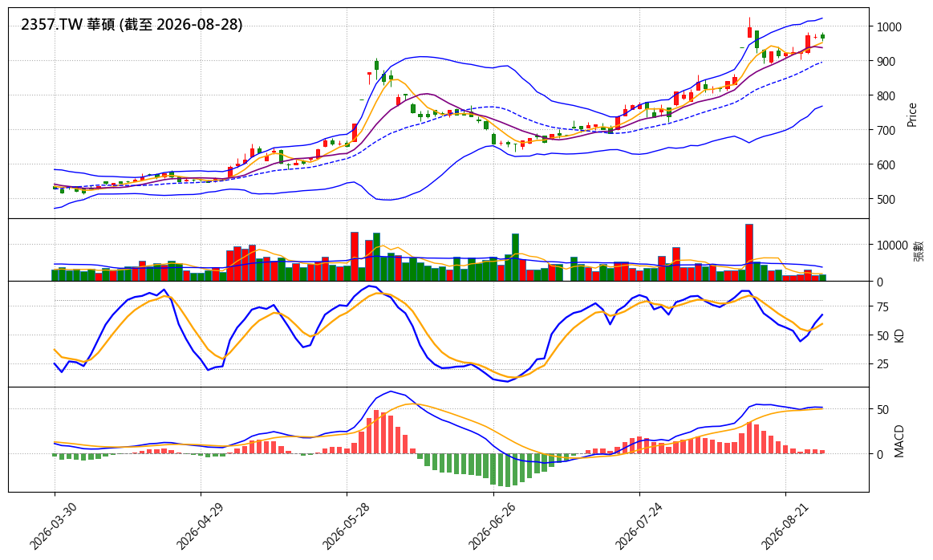Click the Price axis label
Screen dimensions: 933x560
click(911, 115)
